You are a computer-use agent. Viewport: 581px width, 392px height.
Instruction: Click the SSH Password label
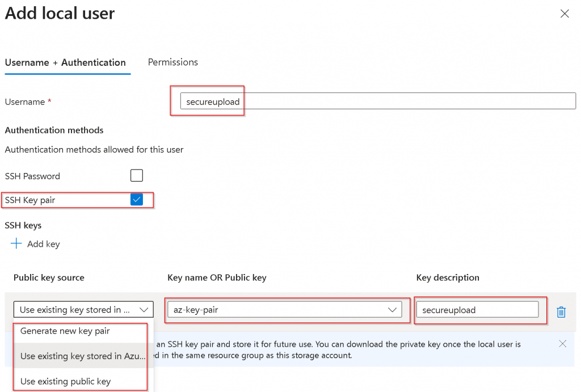(x=32, y=176)
